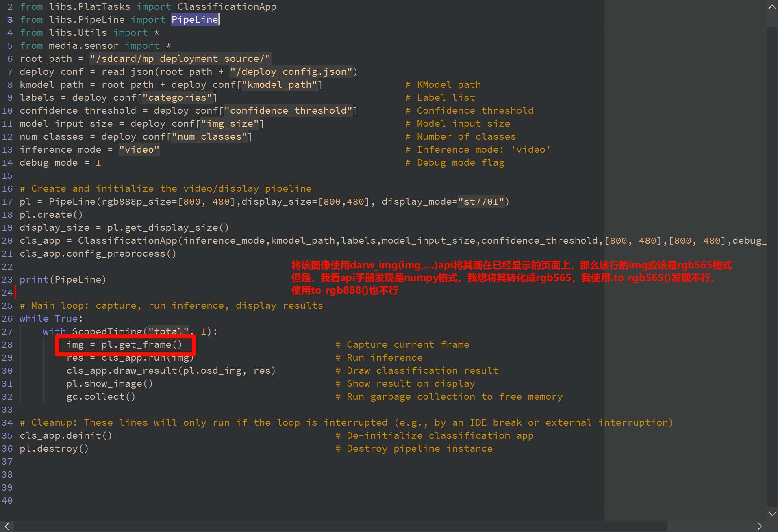
Task: Click the vertical scrollbar down arrow
Action: 772,513
